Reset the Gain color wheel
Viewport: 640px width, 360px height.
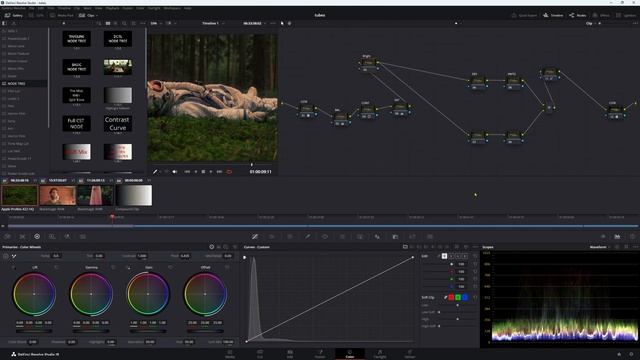coord(170,267)
